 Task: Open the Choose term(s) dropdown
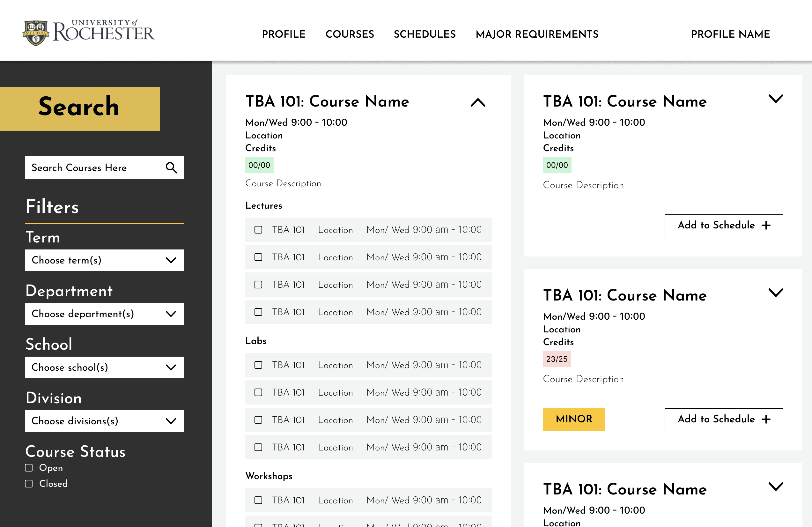click(x=104, y=260)
